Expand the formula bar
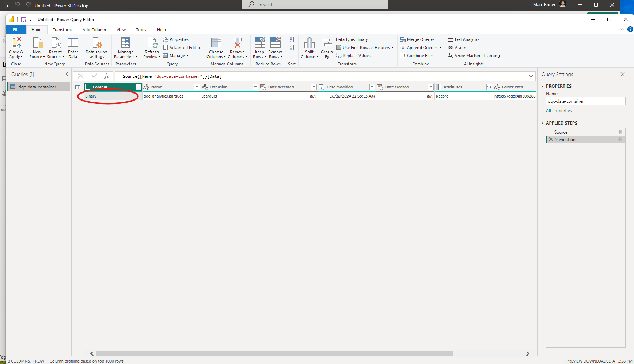Viewport: 634px width, 364px height. point(531,76)
